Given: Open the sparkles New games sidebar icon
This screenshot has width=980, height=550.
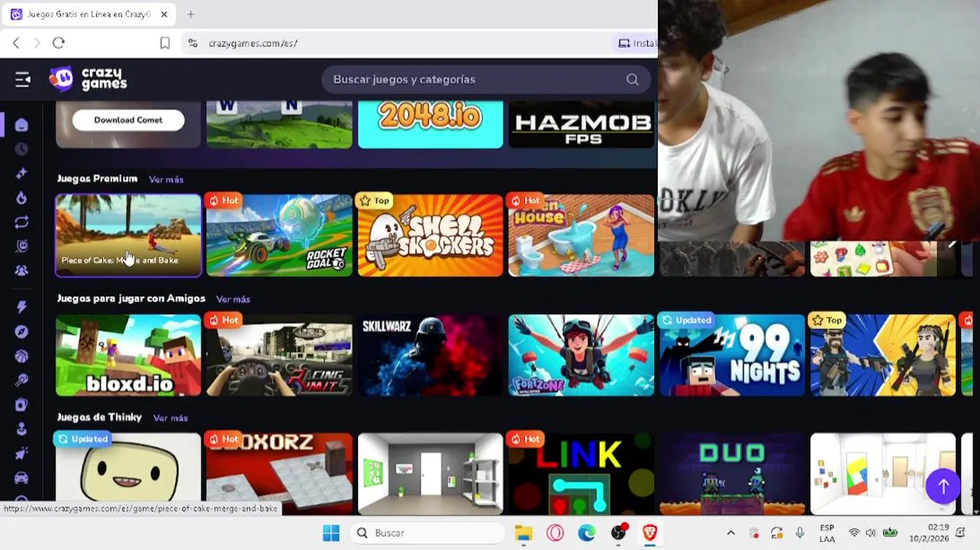Looking at the screenshot, I should (21, 173).
